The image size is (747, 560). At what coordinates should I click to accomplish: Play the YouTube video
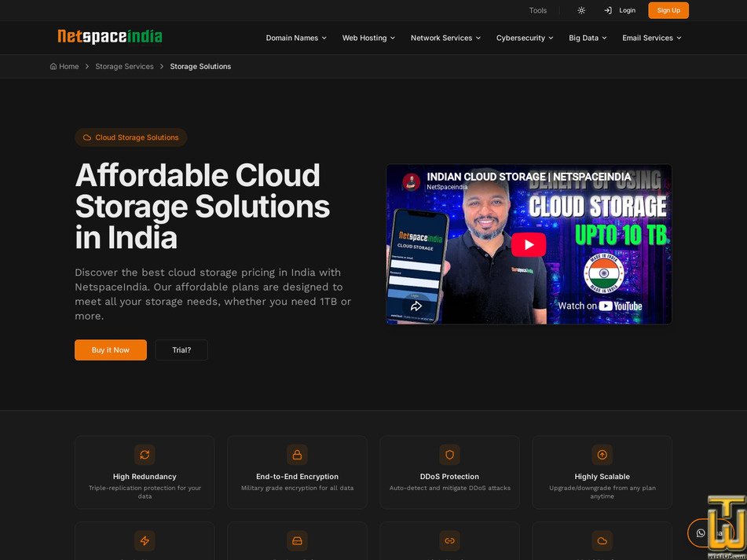(529, 244)
